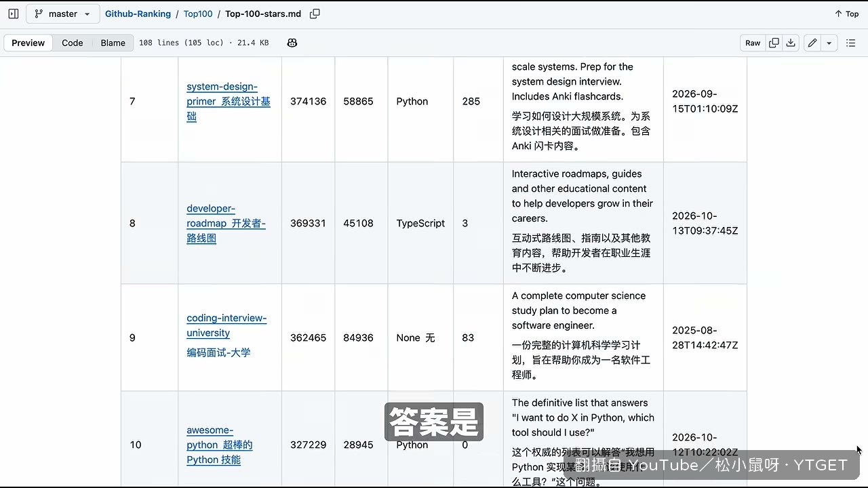Select stars value 374136
This screenshot has width=868, height=488.
point(308,102)
